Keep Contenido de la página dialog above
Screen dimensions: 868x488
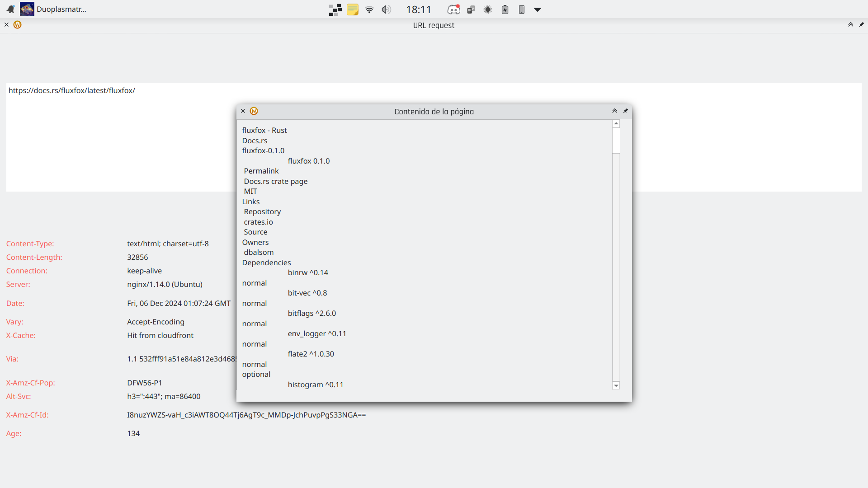click(615, 111)
